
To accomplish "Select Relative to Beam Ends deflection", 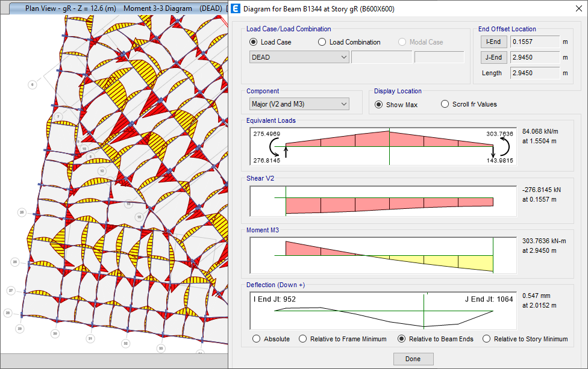I will pyautogui.click(x=402, y=339).
